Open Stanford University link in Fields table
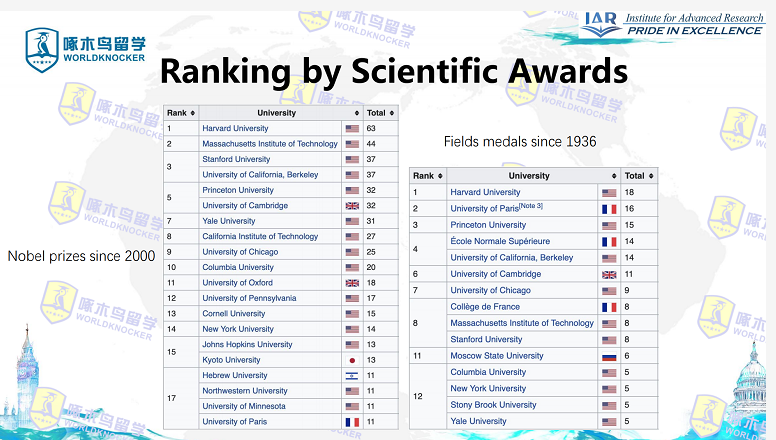 click(486, 339)
